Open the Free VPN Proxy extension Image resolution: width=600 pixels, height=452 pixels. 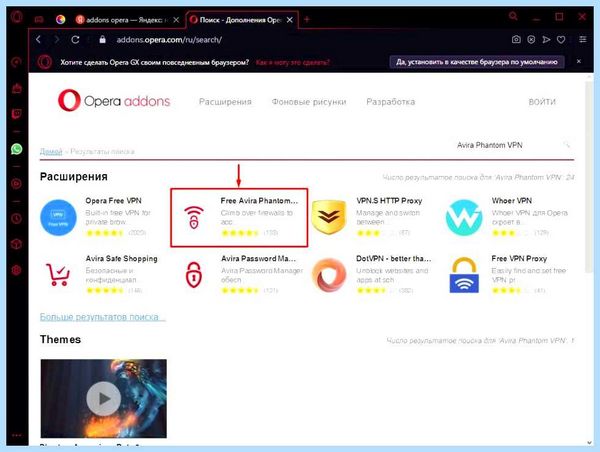click(519, 258)
